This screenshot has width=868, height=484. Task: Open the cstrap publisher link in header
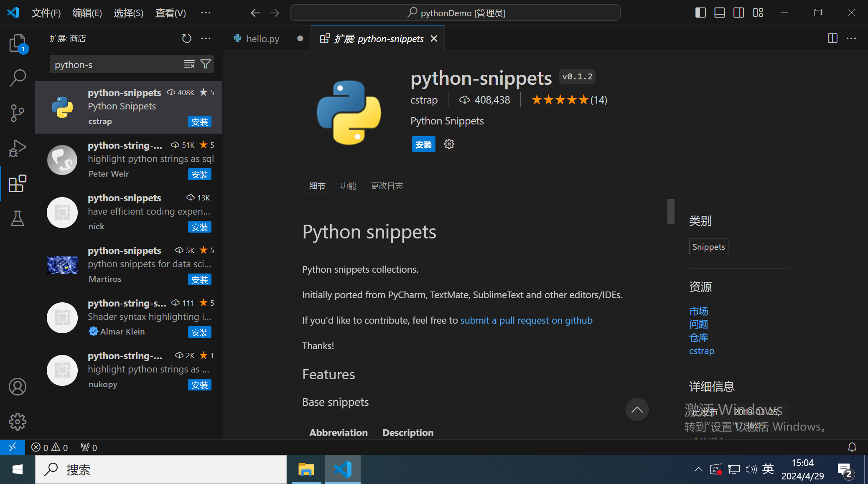click(424, 100)
